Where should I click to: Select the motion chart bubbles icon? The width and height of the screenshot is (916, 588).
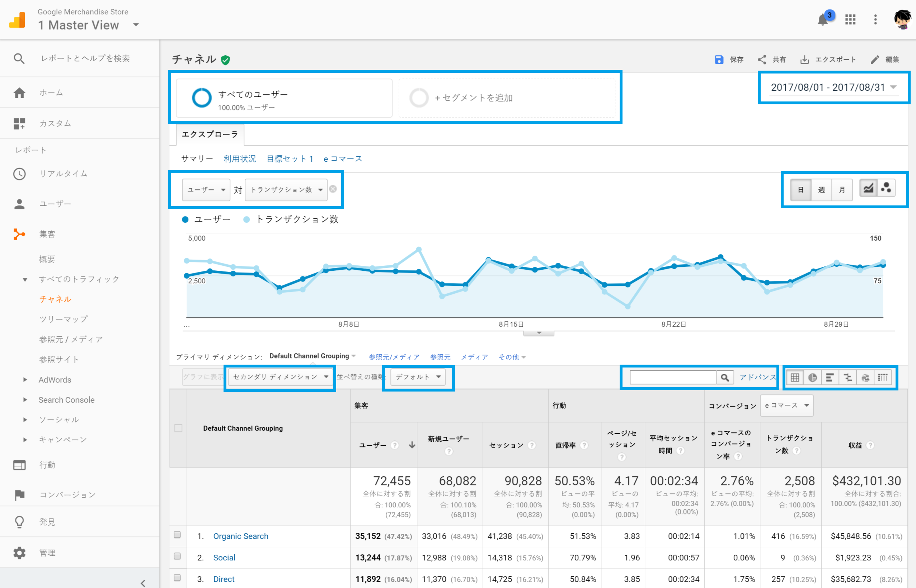click(x=886, y=188)
